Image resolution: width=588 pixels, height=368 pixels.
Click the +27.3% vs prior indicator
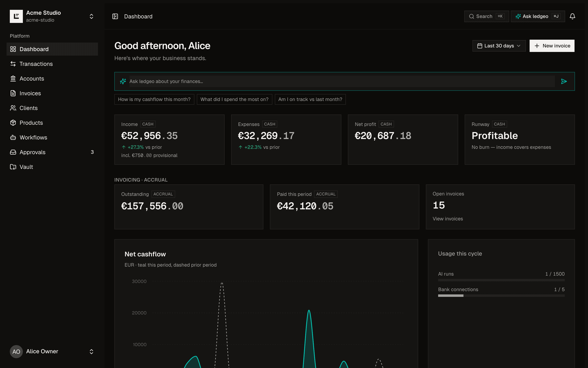(x=142, y=147)
